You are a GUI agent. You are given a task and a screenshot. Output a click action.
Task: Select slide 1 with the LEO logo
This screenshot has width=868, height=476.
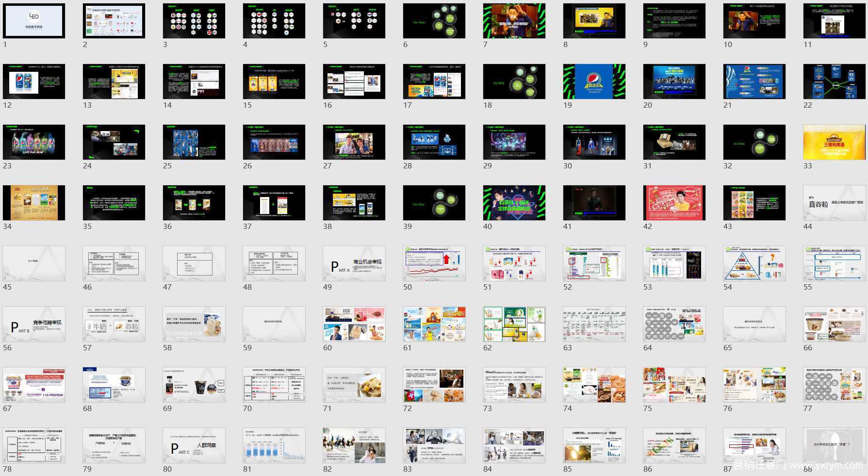click(34, 21)
